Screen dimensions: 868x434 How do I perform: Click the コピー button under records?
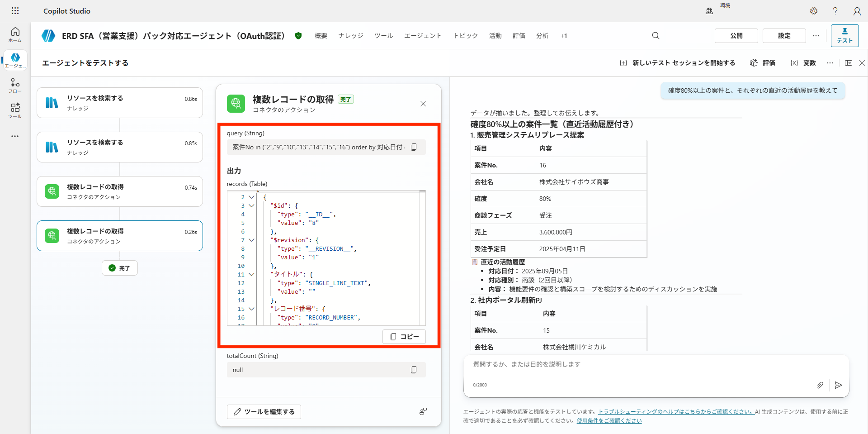(x=404, y=337)
